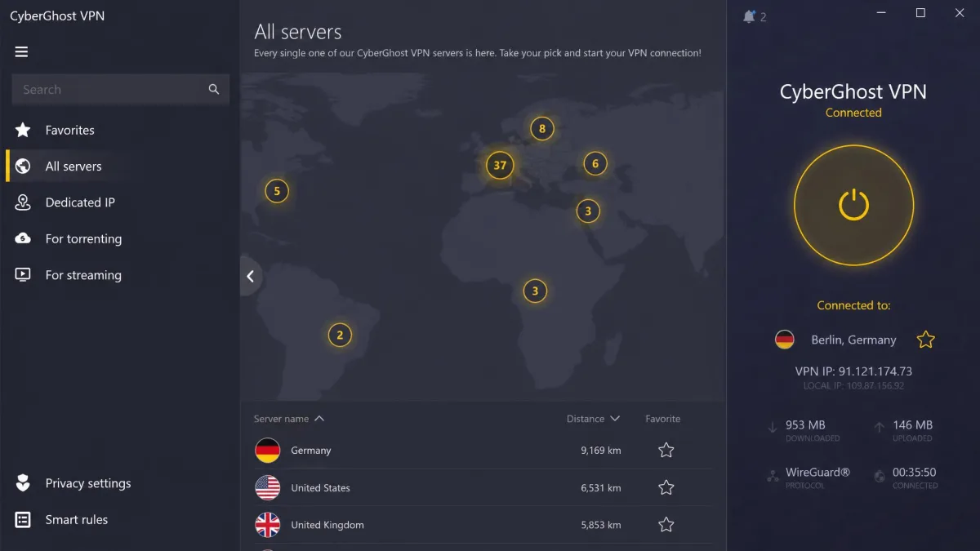Click the Privacy settings shield icon
The width and height of the screenshot is (980, 551).
23,482
